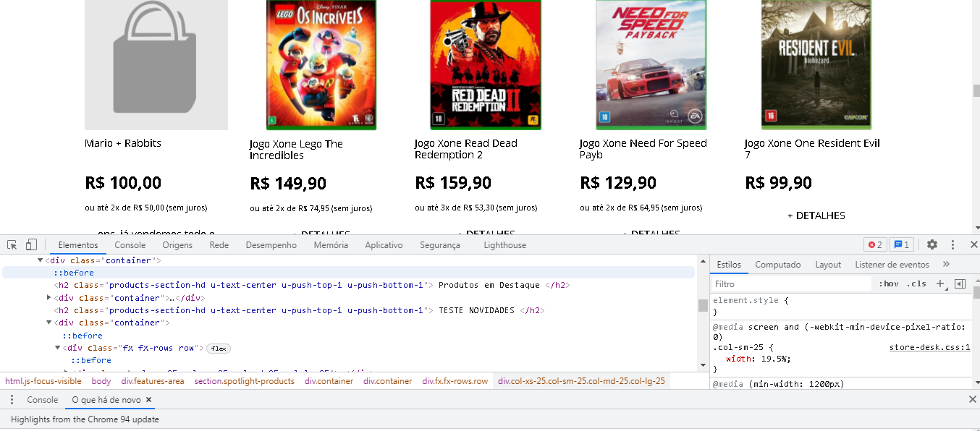The width and height of the screenshot is (980, 431).
Task: Open drawer three-dot menu
Action: [12, 400]
